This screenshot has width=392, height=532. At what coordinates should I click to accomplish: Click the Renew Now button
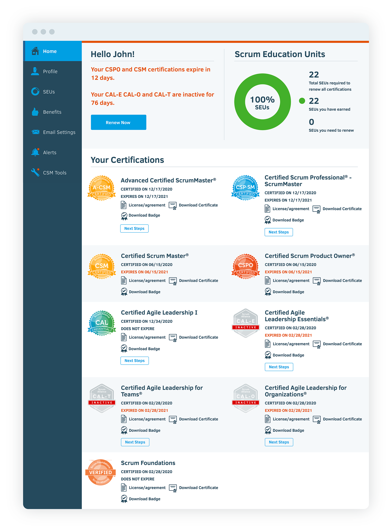(118, 122)
